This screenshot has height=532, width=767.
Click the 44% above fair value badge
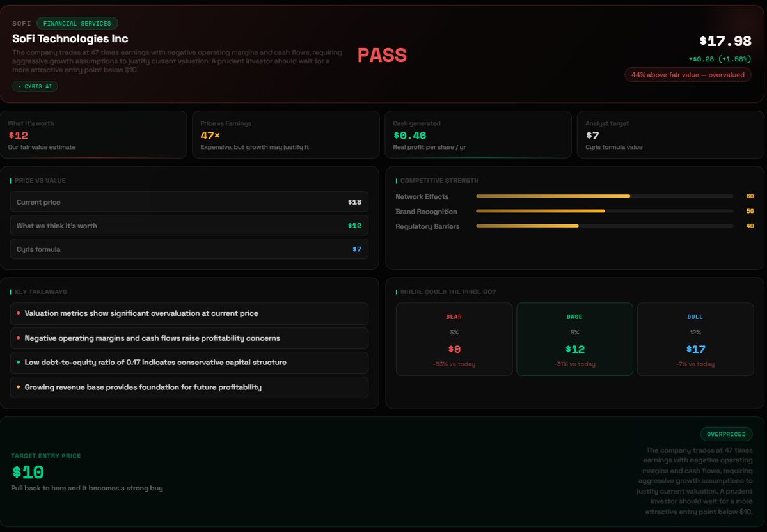[688, 75]
